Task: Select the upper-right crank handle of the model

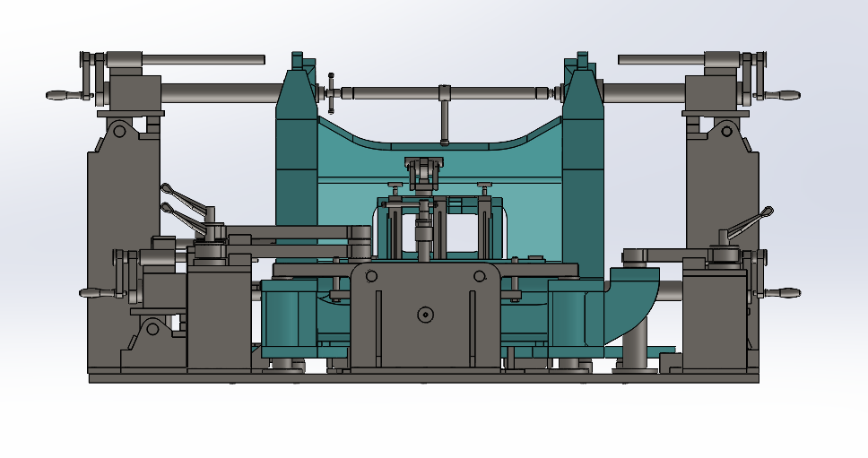Action: tap(782, 96)
